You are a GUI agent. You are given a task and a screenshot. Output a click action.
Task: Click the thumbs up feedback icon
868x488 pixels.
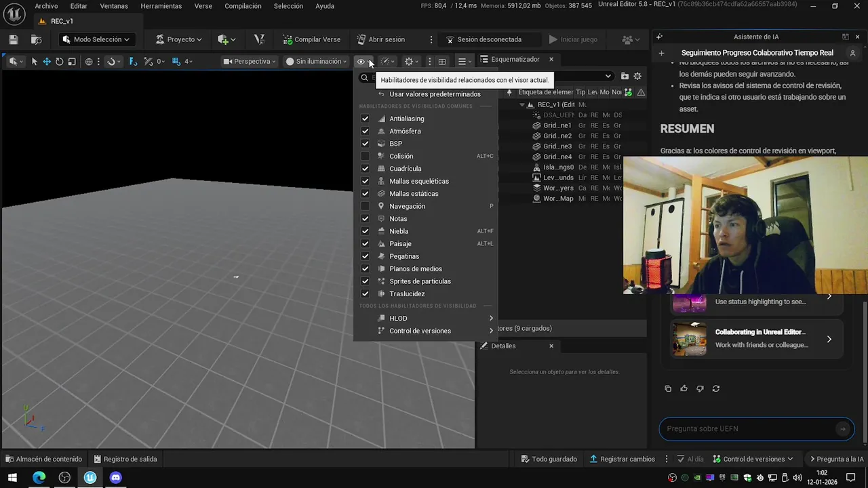(684, 388)
